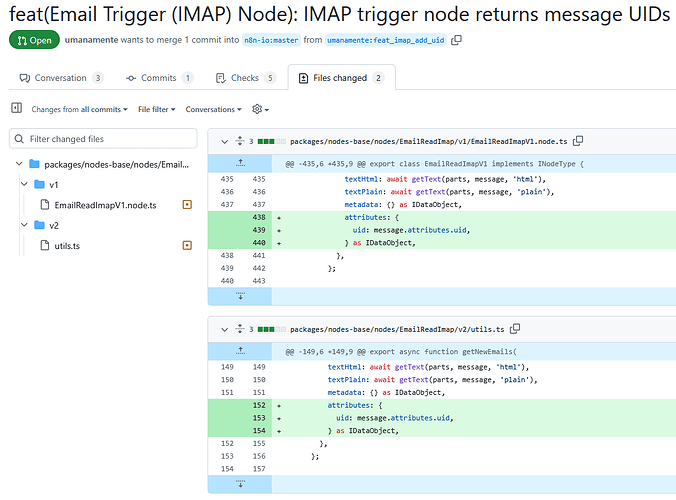Open diff settings gear menu

pyautogui.click(x=260, y=109)
